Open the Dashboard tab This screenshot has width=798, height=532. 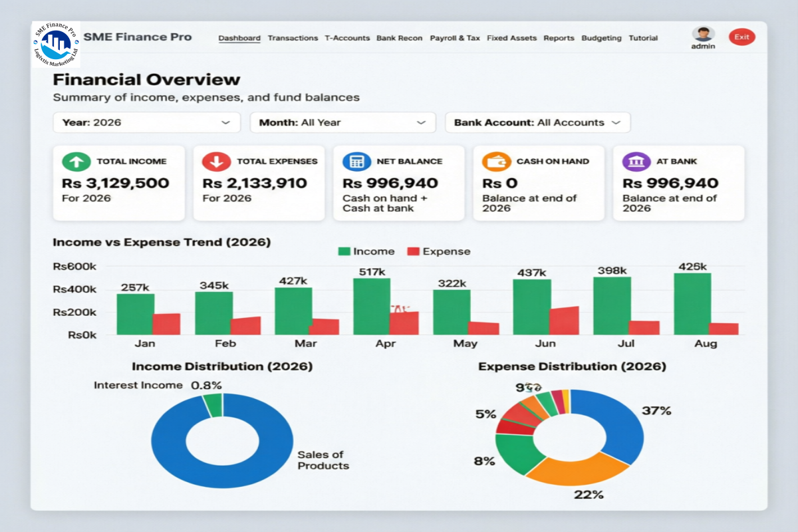(239, 38)
